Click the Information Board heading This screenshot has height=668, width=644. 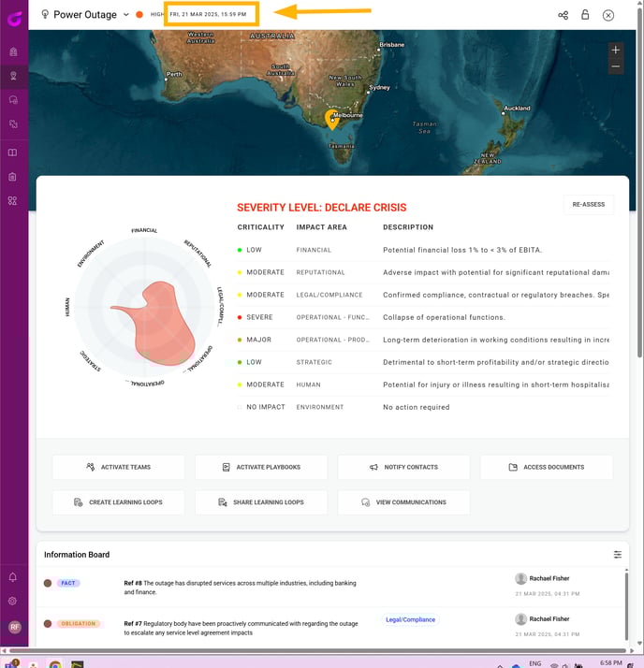[x=77, y=554]
